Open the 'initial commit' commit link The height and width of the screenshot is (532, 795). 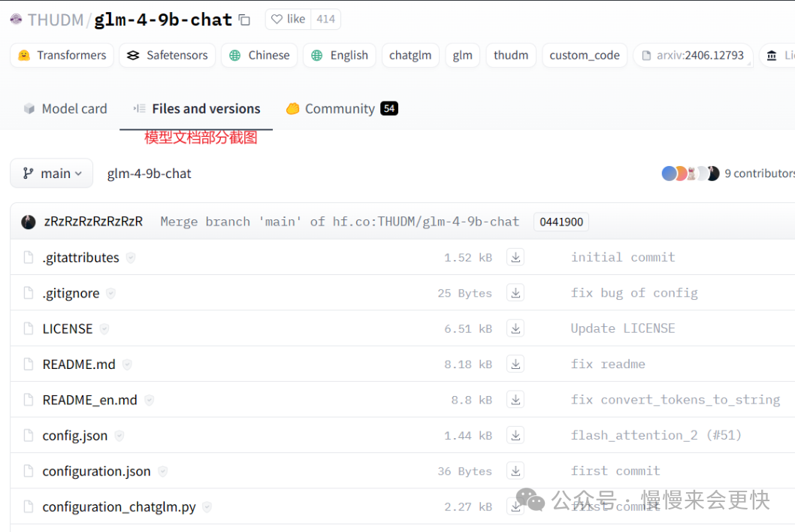[623, 257]
